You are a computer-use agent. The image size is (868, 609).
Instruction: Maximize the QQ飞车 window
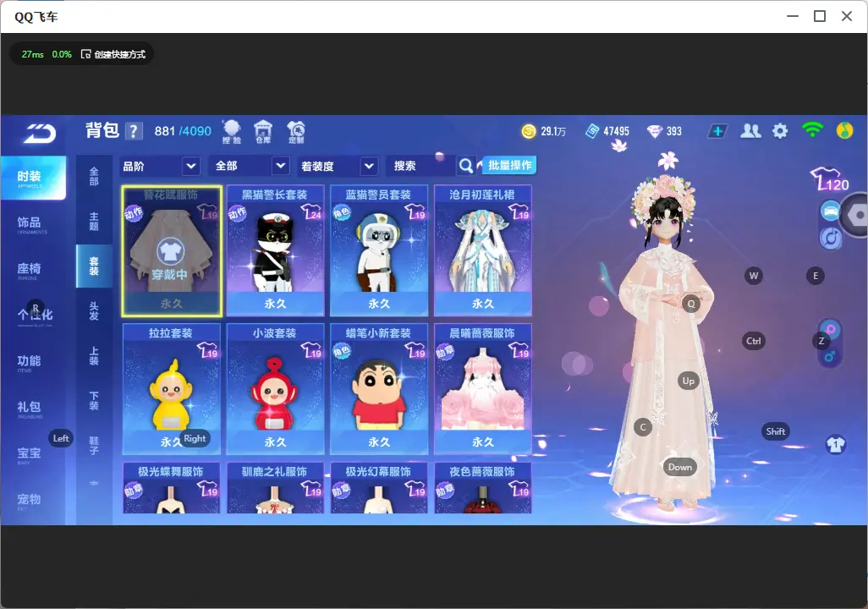[x=820, y=16]
